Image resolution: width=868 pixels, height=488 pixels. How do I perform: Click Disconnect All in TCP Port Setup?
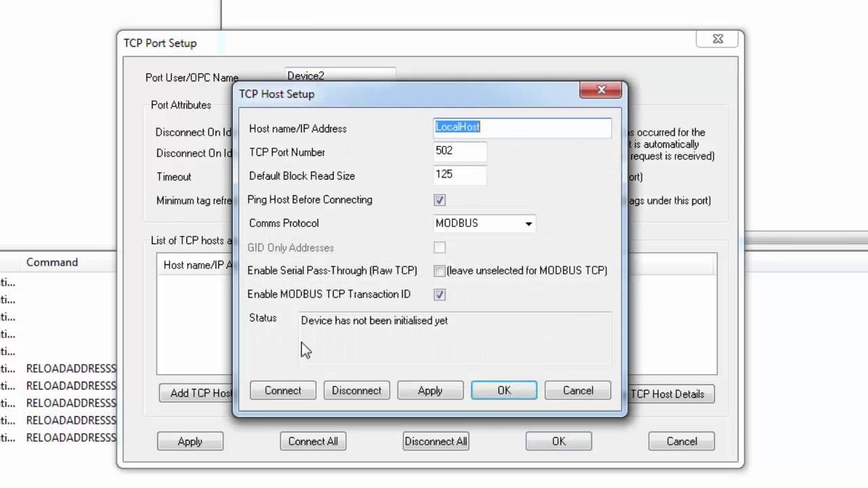click(x=435, y=441)
